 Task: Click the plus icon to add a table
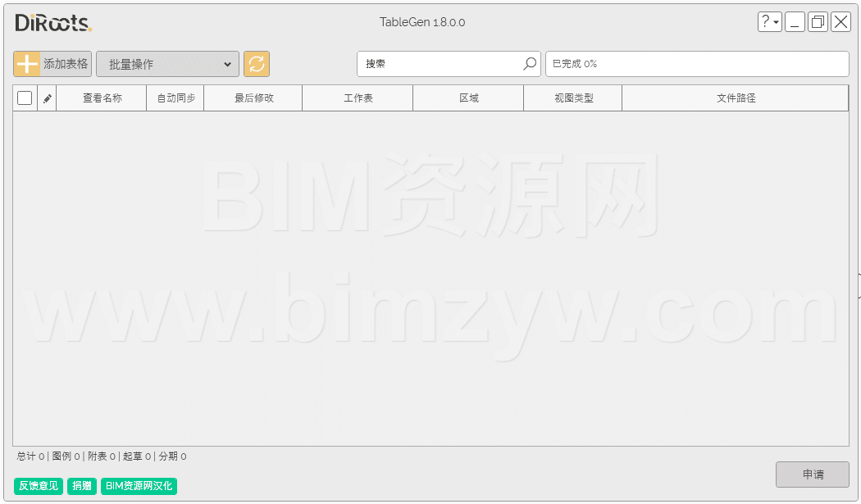tap(27, 64)
